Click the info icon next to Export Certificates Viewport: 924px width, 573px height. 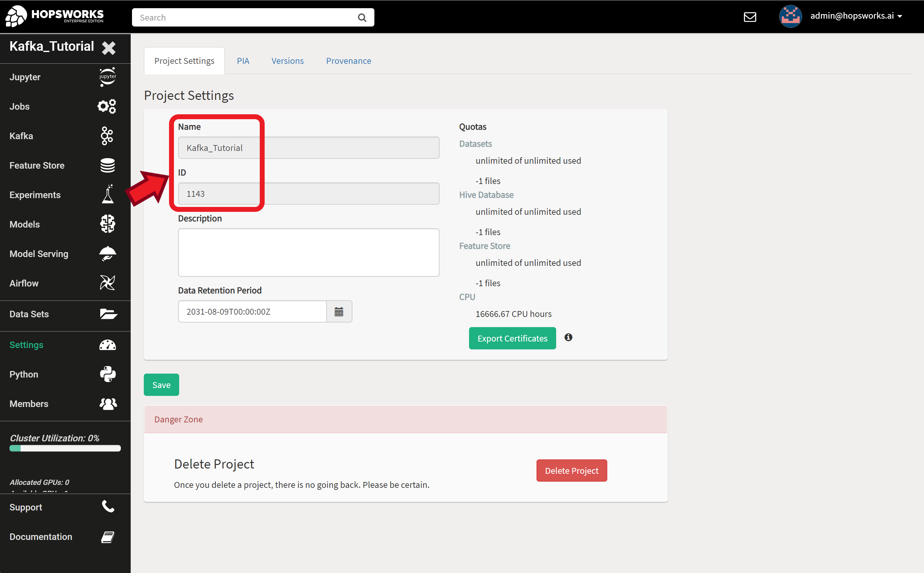(x=568, y=337)
